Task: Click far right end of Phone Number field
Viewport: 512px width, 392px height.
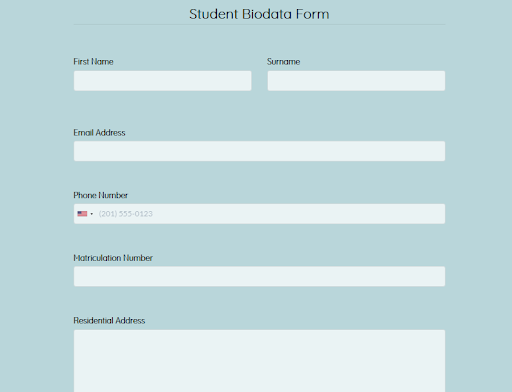Action: tap(437, 214)
